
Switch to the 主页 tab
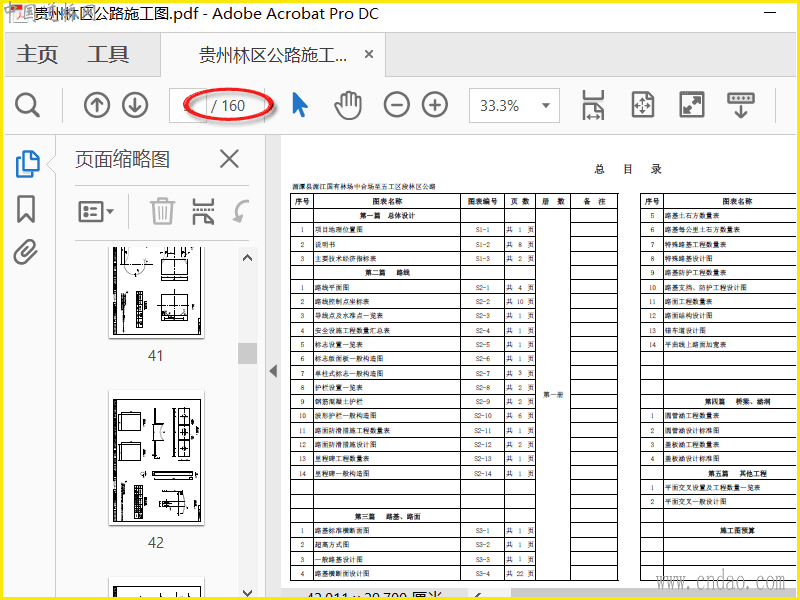tap(37, 55)
